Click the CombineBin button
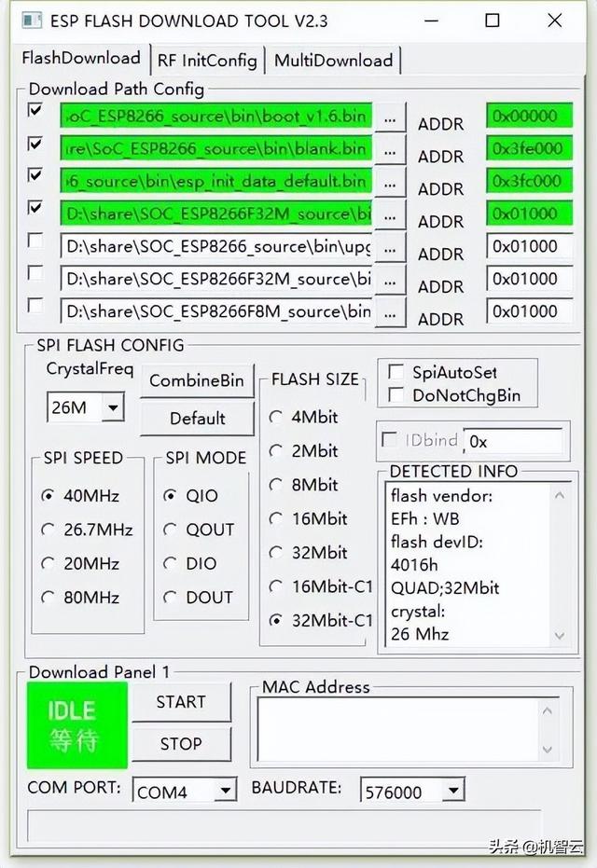 [x=197, y=380]
